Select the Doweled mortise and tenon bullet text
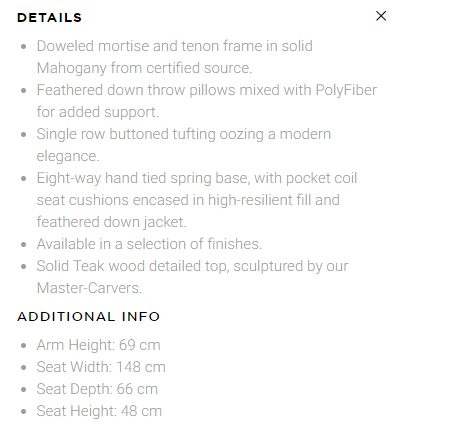Viewport: 451px width, 437px height. [x=175, y=46]
